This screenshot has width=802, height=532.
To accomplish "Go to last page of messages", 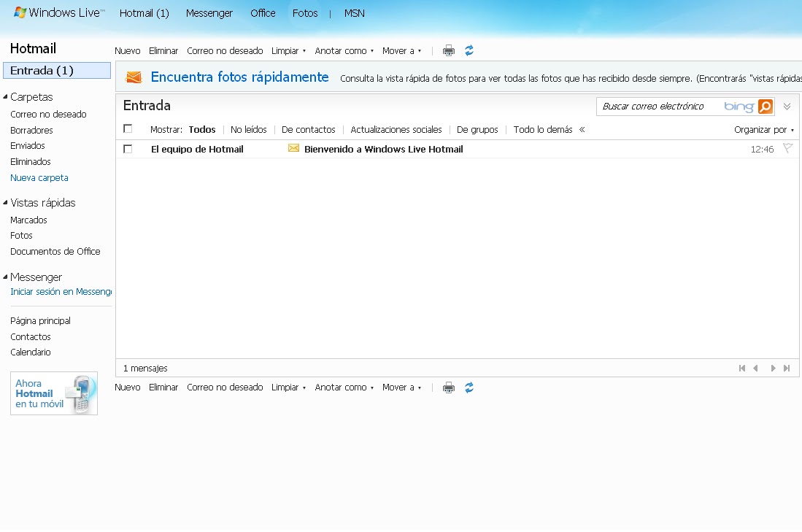I will click(x=787, y=369).
